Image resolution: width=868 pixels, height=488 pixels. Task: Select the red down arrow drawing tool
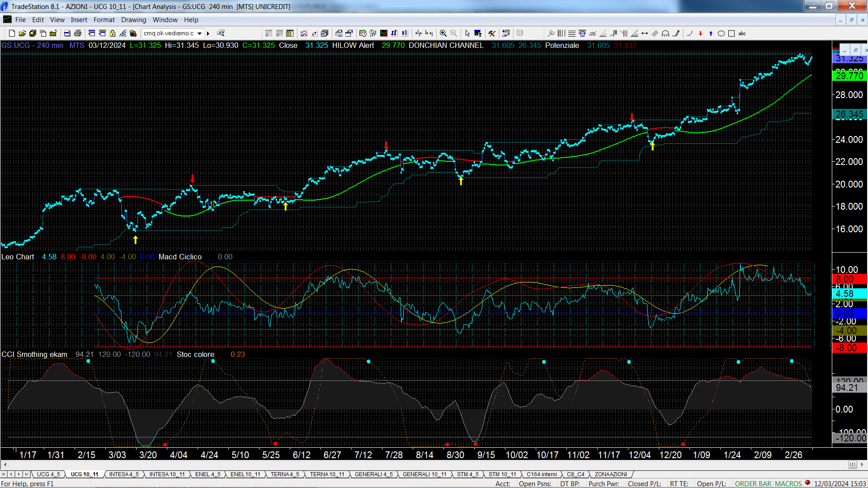click(700, 33)
